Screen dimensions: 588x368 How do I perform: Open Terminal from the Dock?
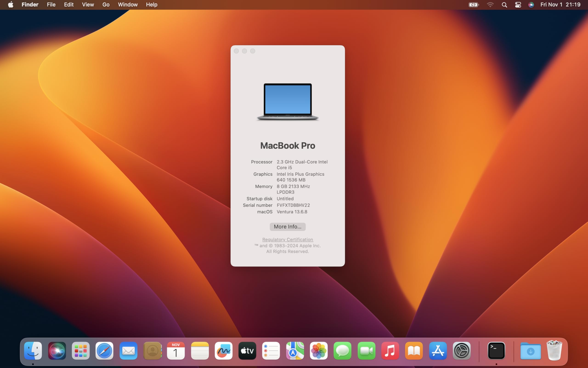[496, 351]
